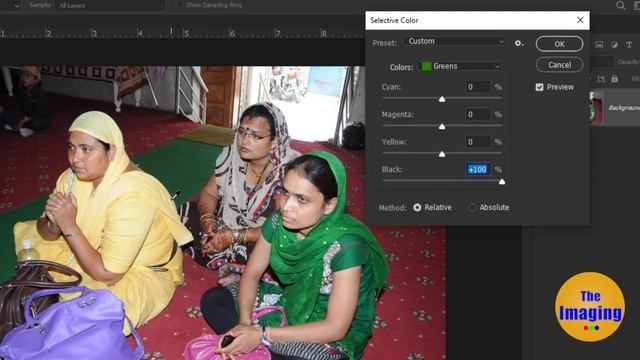Click the Background layer name
This screenshot has height=360, width=640.
(x=624, y=108)
